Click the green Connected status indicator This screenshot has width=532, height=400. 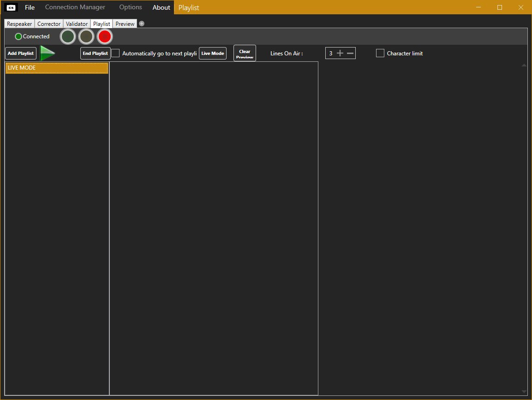click(18, 36)
